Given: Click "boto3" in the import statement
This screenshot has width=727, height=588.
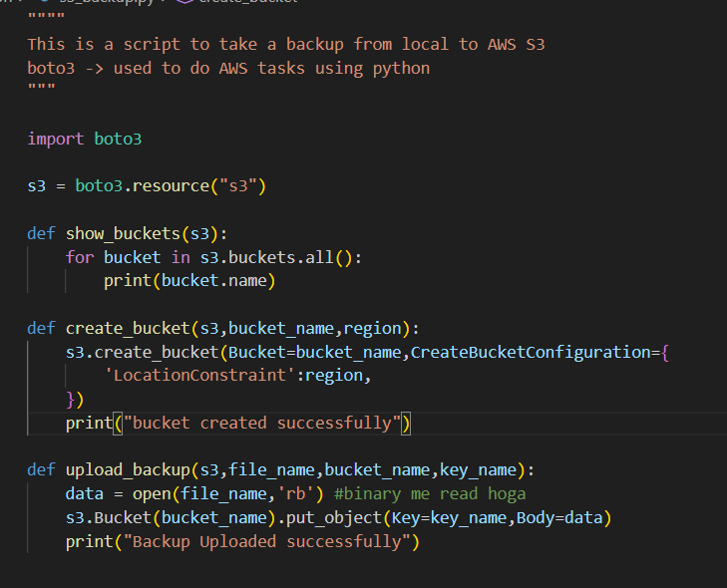Looking at the screenshot, I should [118, 139].
